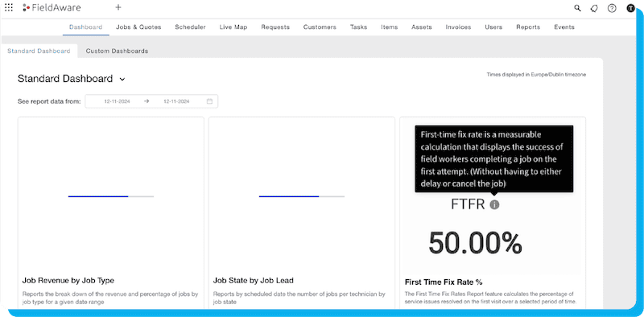
Task: Expand the Standard Dashboard title dropdown
Action: [122, 79]
